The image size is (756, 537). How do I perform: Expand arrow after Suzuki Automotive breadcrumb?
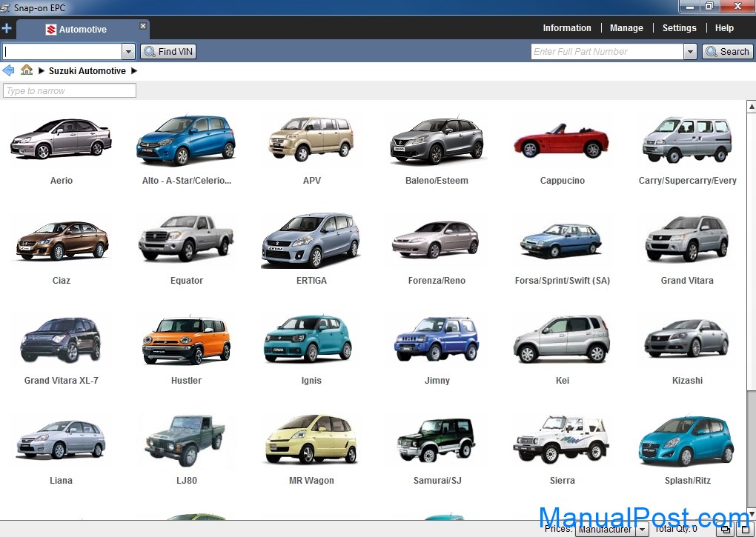tap(134, 71)
